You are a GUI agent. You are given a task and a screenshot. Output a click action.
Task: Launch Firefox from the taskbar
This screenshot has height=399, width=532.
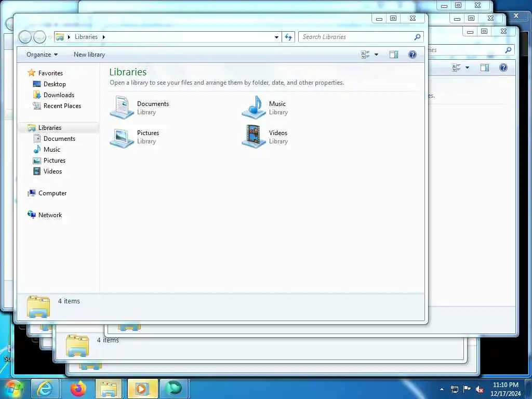78,389
